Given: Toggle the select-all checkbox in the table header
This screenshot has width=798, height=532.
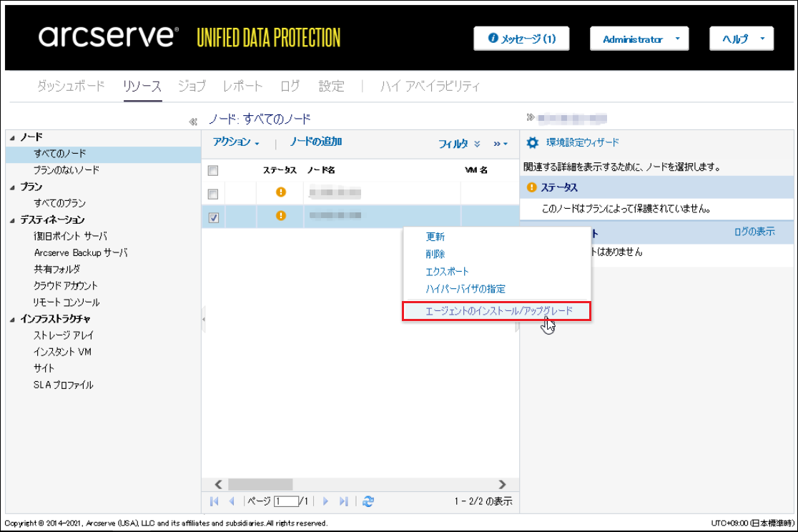Looking at the screenshot, I should [x=213, y=171].
